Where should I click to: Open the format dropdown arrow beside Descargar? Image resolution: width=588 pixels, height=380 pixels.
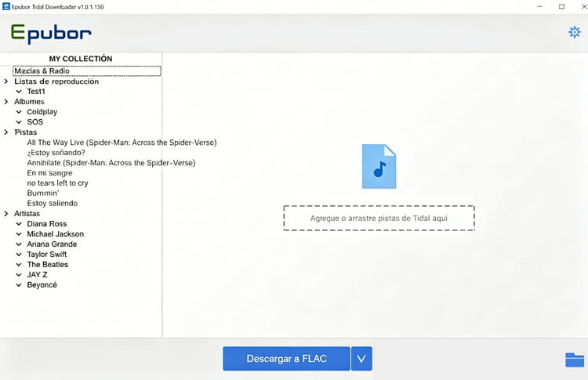[x=361, y=359]
